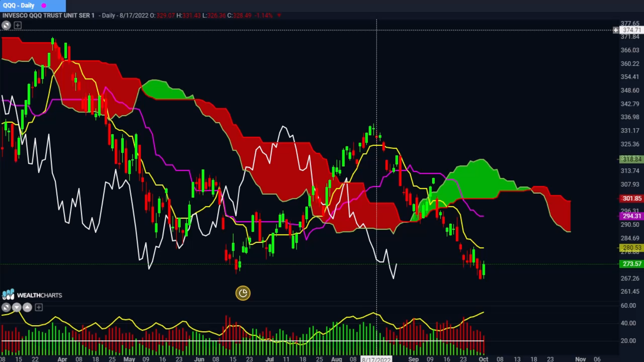Click the gold clock icon on chart

tap(243, 293)
